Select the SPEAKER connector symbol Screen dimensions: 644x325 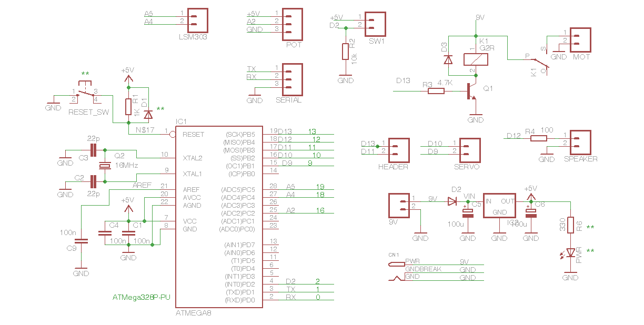tap(581, 142)
